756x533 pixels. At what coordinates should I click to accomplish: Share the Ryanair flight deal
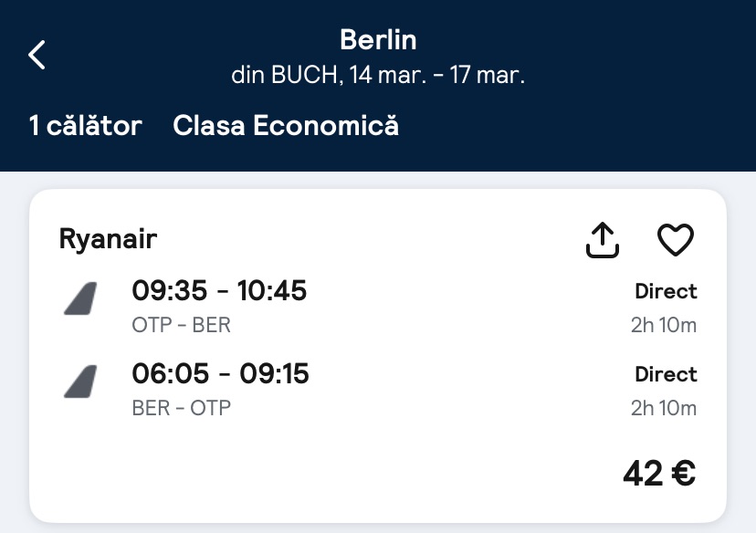tap(602, 240)
